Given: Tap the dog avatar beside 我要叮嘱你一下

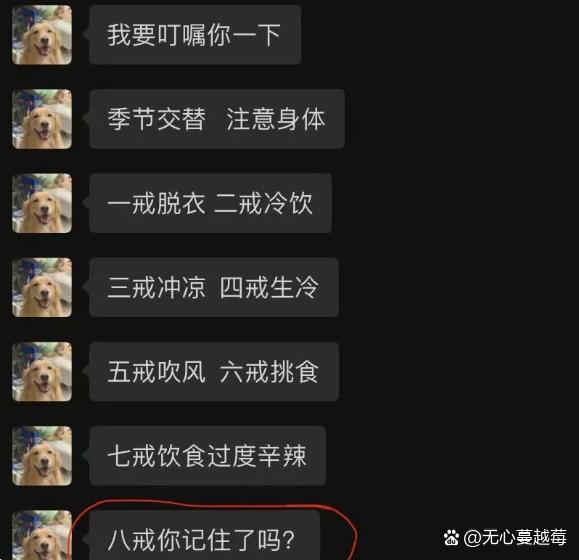Looking at the screenshot, I should click(x=42, y=35).
